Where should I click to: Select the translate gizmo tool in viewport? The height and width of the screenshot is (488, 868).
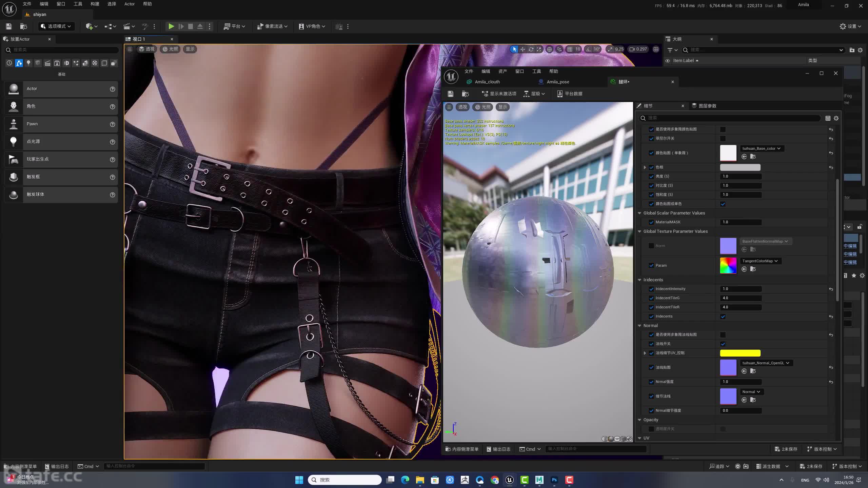click(x=522, y=49)
